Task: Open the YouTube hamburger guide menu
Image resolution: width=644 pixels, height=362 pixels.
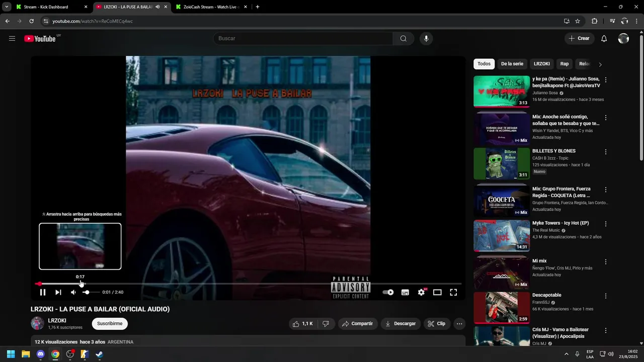Action: pos(12,39)
